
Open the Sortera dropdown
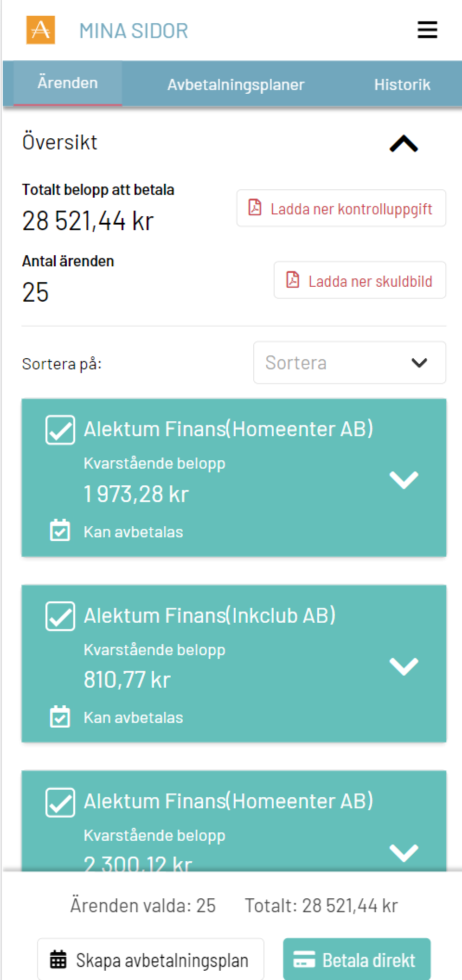pyautogui.click(x=349, y=363)
